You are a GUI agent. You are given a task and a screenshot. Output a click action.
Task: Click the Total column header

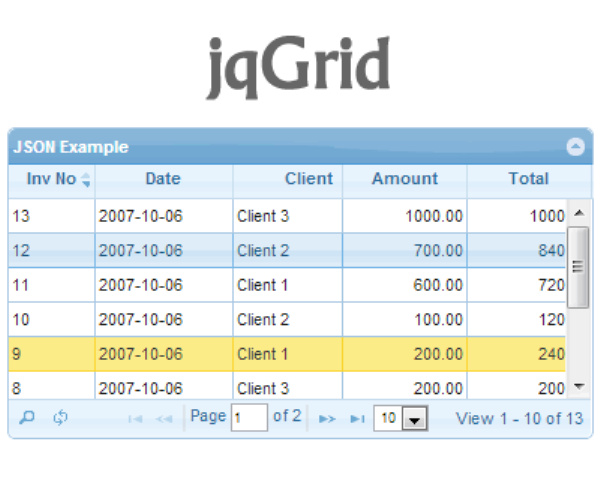[x=528, y=179]
